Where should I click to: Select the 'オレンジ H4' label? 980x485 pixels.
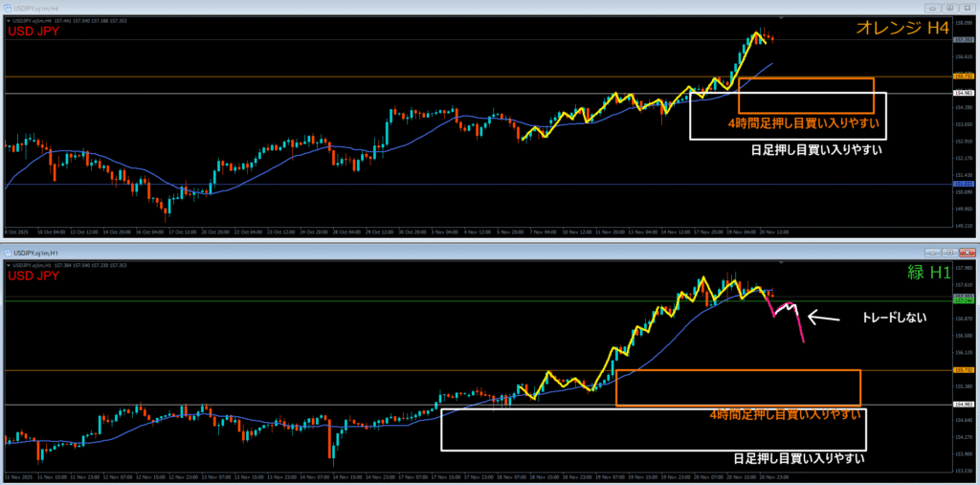point(903,29)
